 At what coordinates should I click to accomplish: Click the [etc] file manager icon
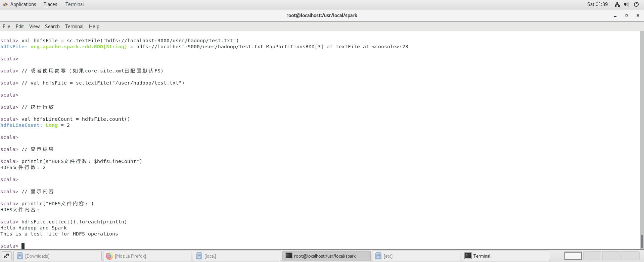(x=378, y=256)
